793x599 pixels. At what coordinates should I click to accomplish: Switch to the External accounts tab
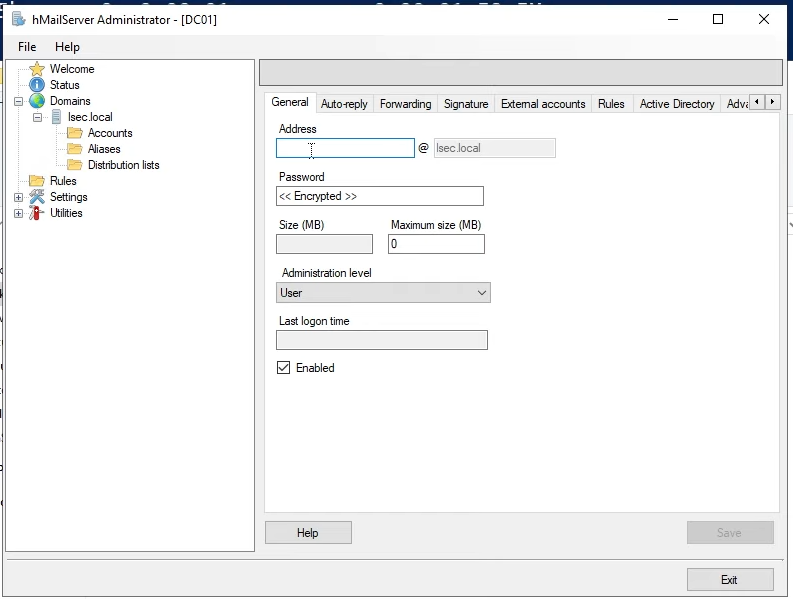[543, 104]
